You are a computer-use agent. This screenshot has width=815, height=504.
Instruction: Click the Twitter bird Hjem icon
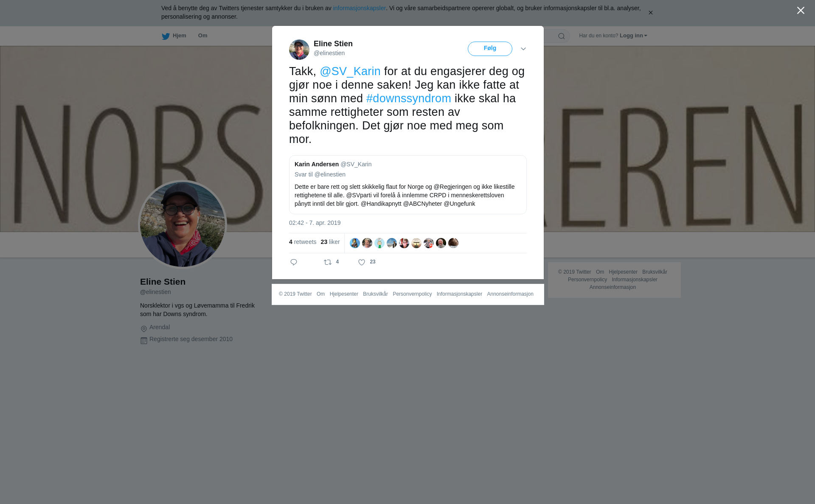pos(166,36)
